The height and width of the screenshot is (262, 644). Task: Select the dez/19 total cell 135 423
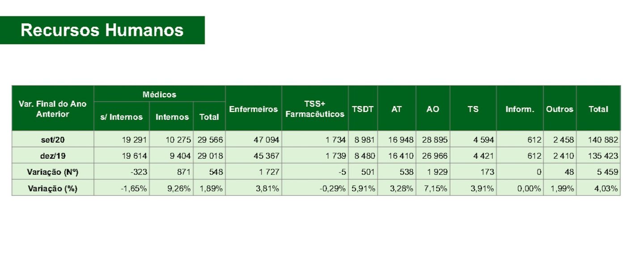pyautogui.click(x=598, y=156)
